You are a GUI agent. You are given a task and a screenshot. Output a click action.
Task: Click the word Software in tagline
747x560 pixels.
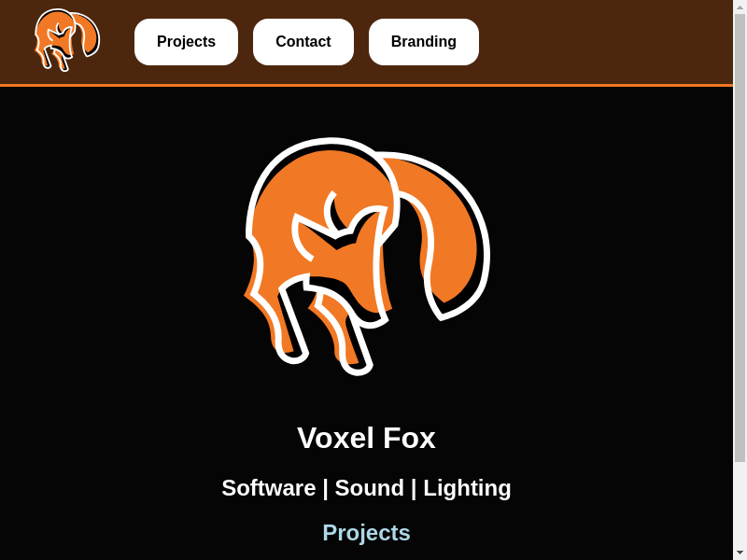tap(269, 488)
